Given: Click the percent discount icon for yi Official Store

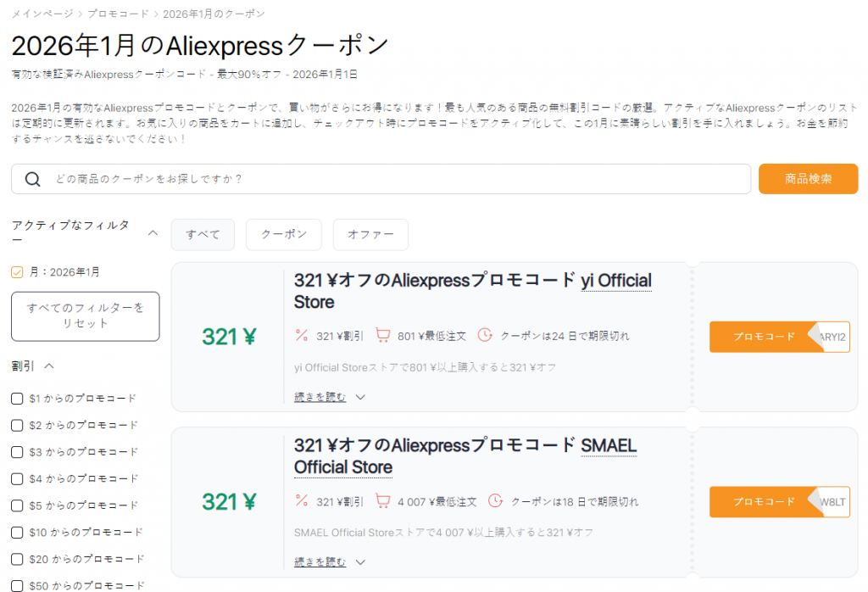Looking at the screenshot, I should tap(300, 335).
